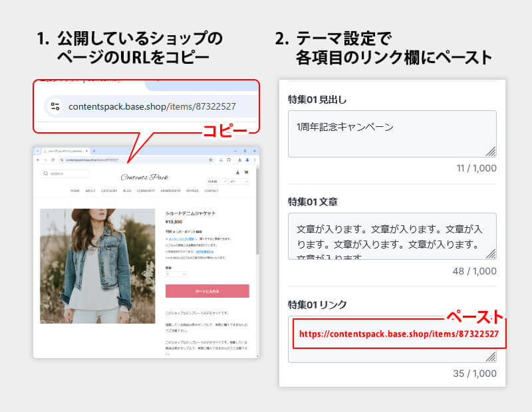Click the pink add to cart button
Image resolution: width=532 pixels, height=412 pixels.
[x=207, y=291]
